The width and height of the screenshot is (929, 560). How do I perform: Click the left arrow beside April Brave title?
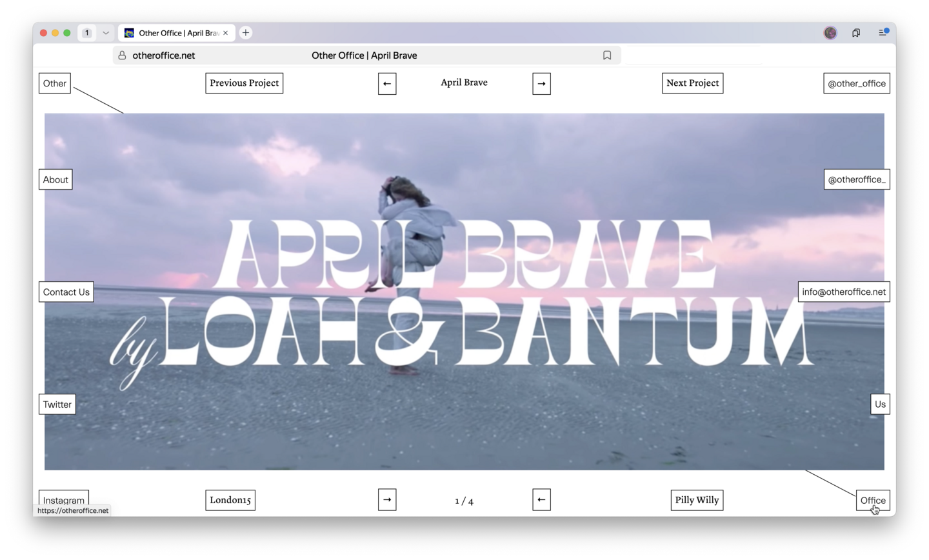(x=387, y=84)
